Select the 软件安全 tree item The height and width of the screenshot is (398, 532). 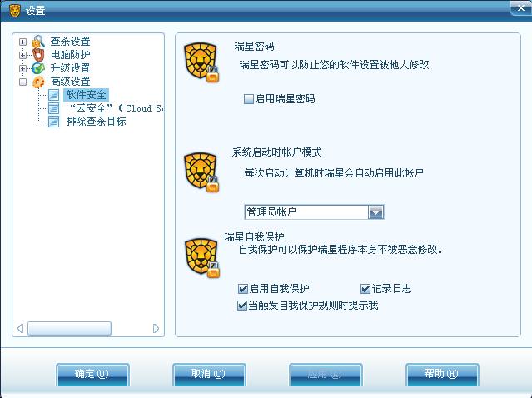pos(86,95)
